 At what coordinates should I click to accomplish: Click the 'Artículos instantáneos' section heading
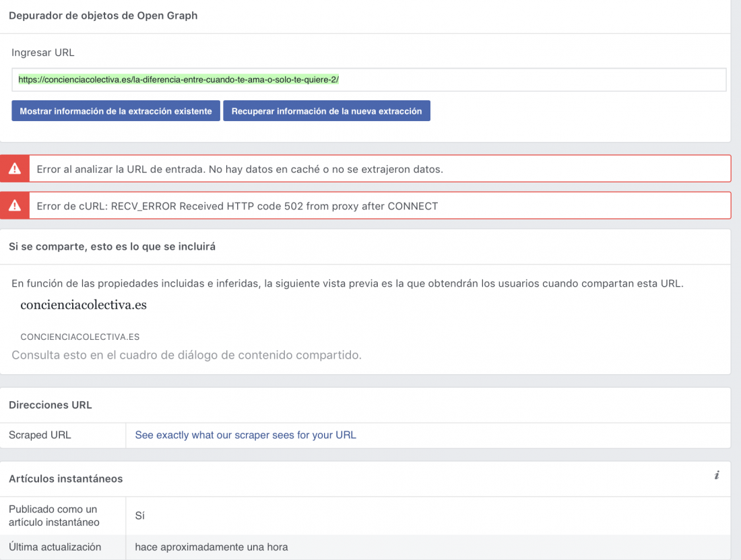pyautogui.click(x=66, y=479)
